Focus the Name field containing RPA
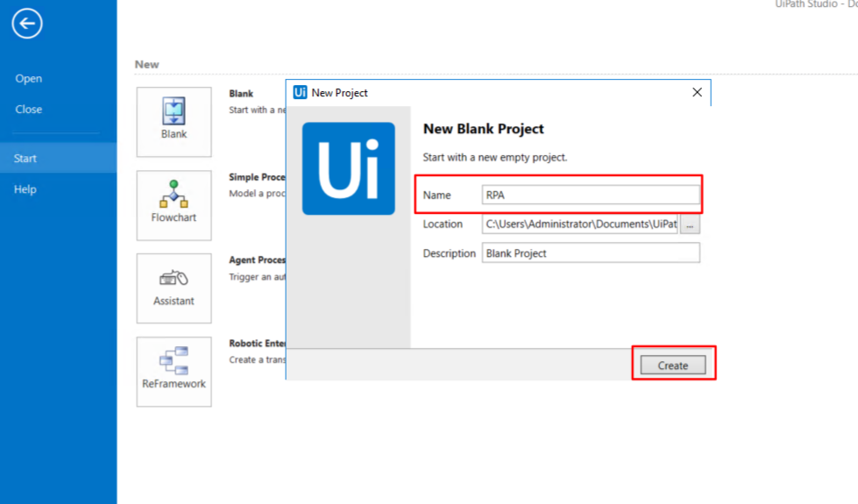 tap(591, 195)
